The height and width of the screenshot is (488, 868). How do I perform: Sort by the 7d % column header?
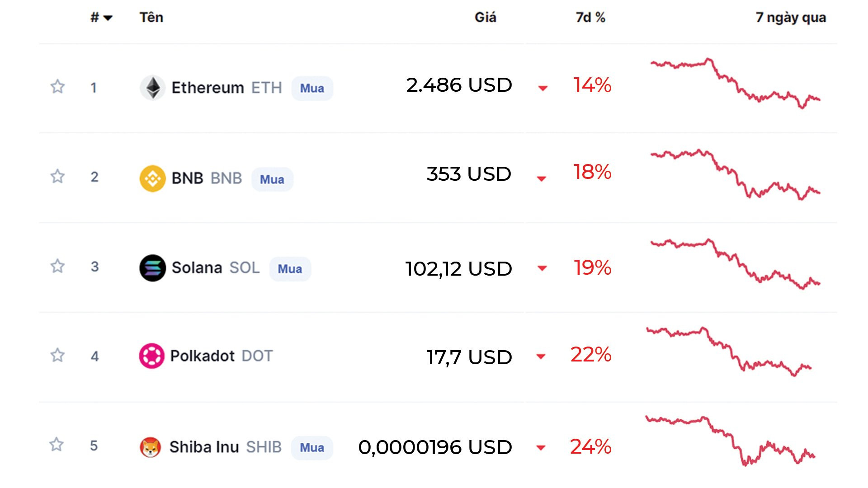(590, 17)
